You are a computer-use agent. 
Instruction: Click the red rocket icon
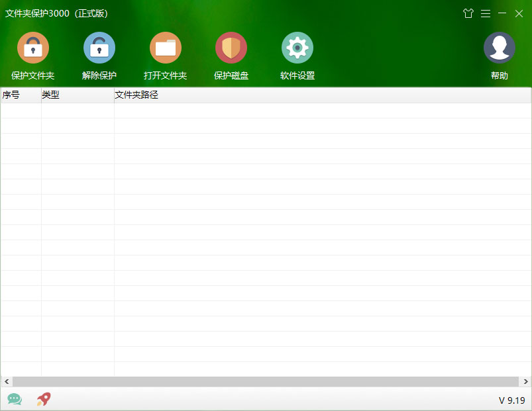pos(44,399)
